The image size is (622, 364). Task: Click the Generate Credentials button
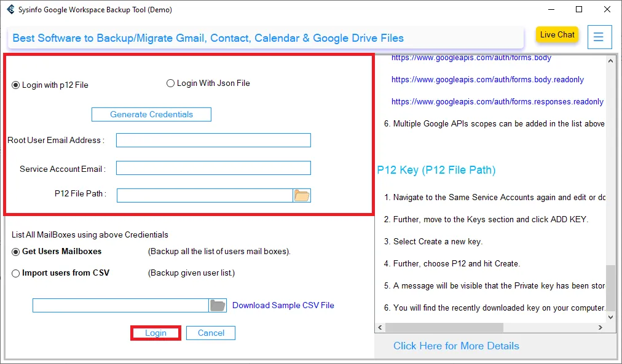pyautogui.click(x=151, y=115)
